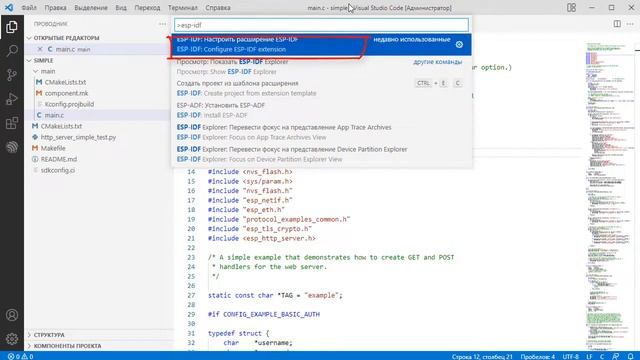Open the notifications bell in status bar
640x360 pixels.
click(x=630, y=356)
